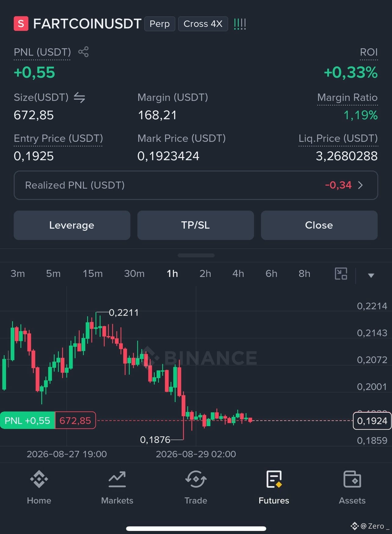Select the Futures tab
392x534 pixels.
tap(274, 487)
